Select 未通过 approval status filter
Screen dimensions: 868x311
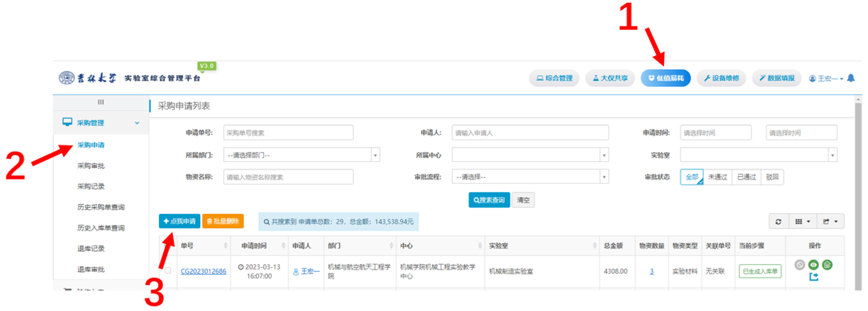coord(717,177)
